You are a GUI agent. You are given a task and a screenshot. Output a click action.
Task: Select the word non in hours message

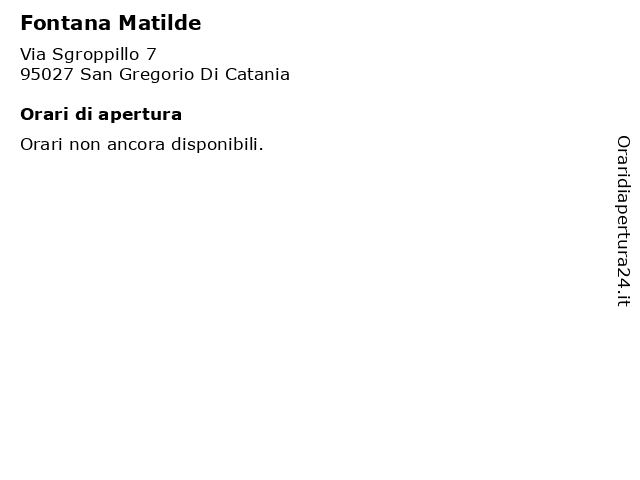(x=85, y=145)
